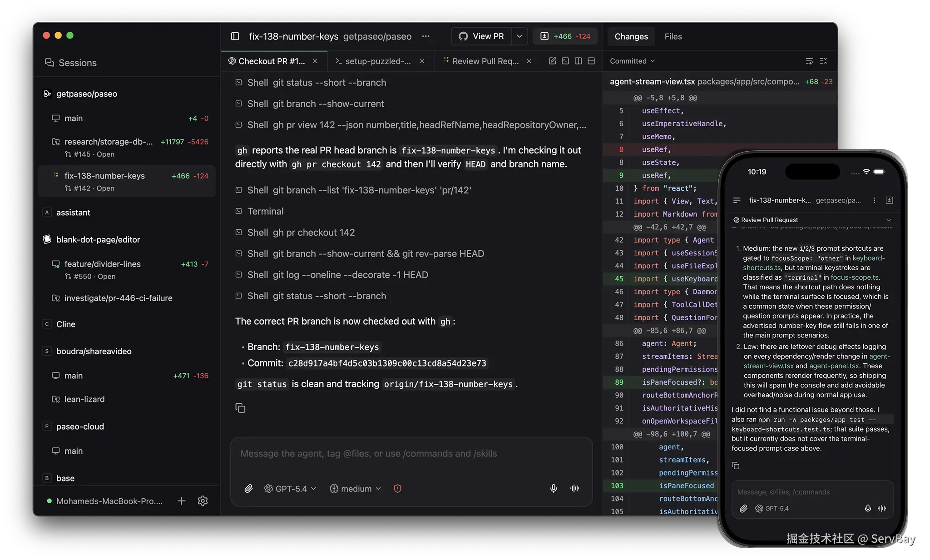Image resolution: width=930 pixels, height=560 pixels.
Task: Click the attach file paperclip icon
Action: (x=248, y=489)
